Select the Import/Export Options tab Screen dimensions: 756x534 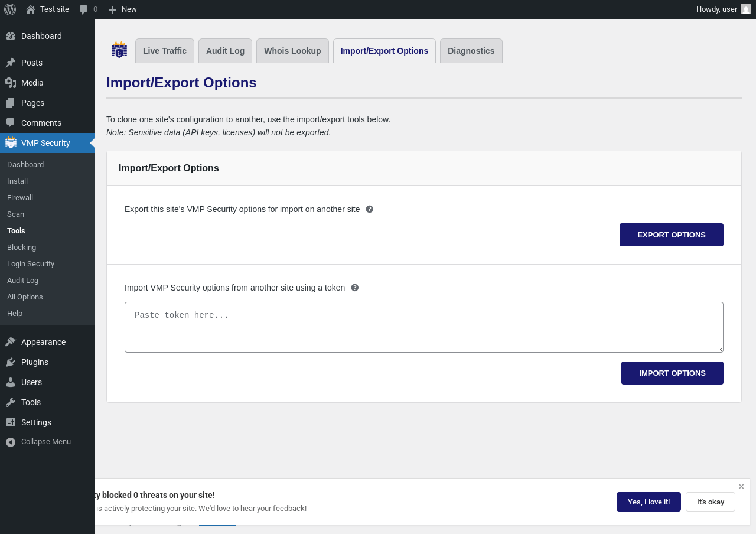[x=384, y=51]
